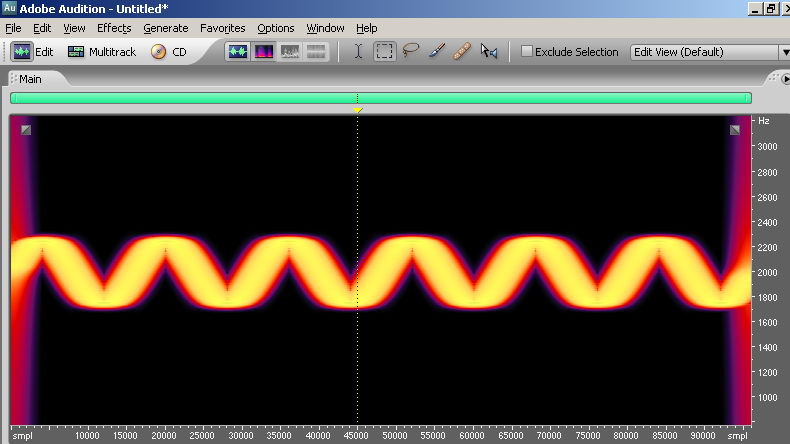Open the Effects menu

click(x=114, y=28)
